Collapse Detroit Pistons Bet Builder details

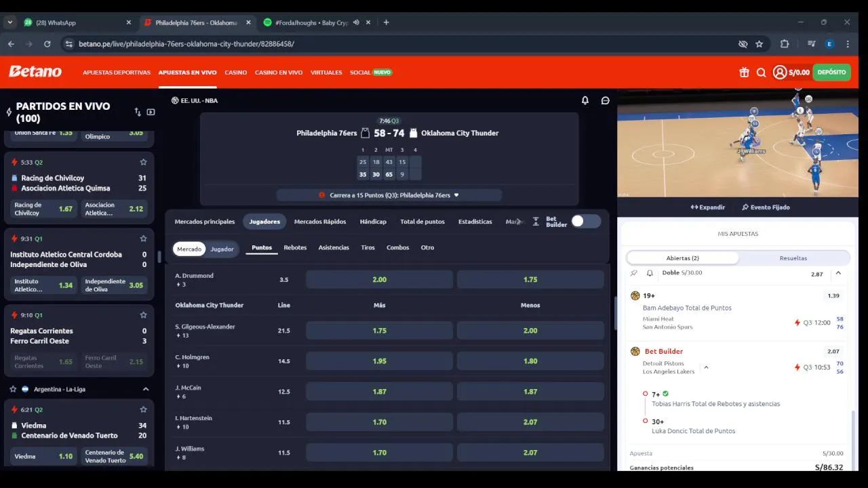706,367
